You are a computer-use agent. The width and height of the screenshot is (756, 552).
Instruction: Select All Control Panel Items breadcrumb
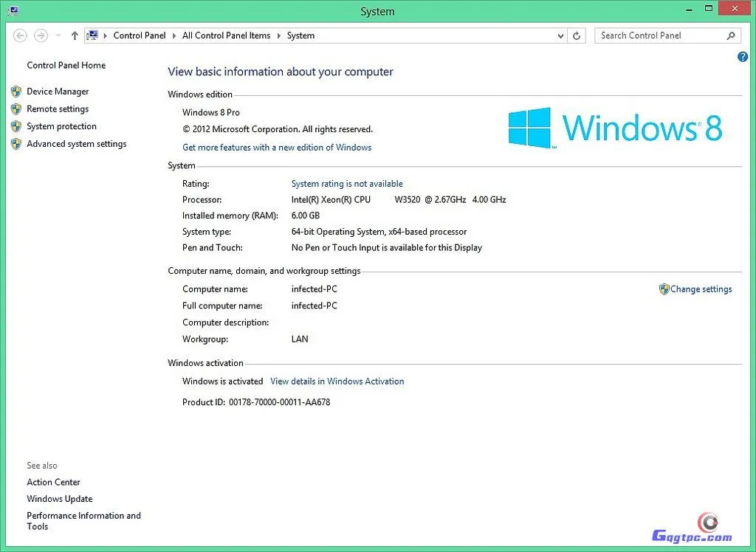[x=226, y=35]
